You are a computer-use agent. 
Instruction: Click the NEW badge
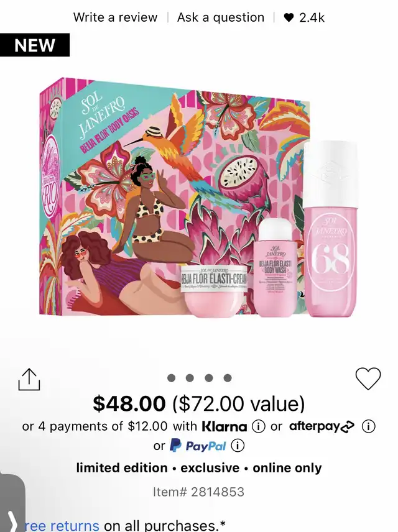tap(35, 45)
